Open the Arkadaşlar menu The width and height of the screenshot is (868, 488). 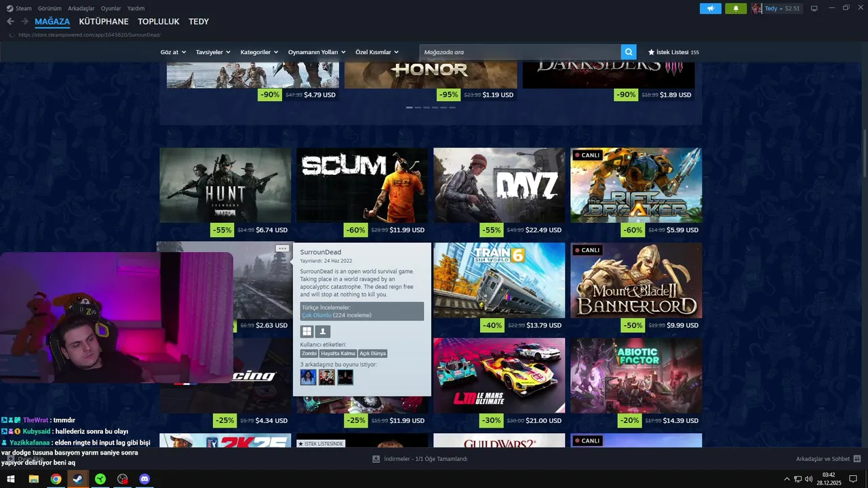(81, 8)
